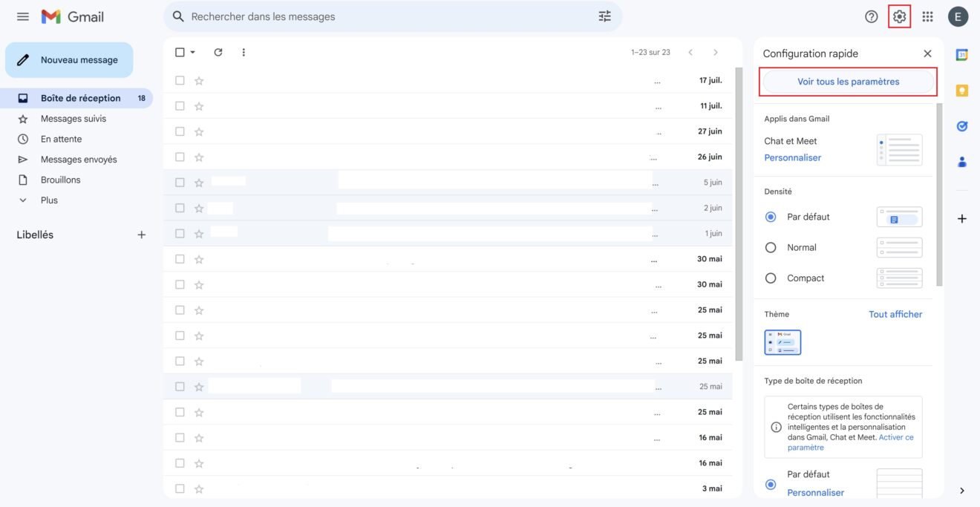Open Contacts side panel icon
Image resolution: width=980 pixels, height=507 pixels.
pos(962,162)
